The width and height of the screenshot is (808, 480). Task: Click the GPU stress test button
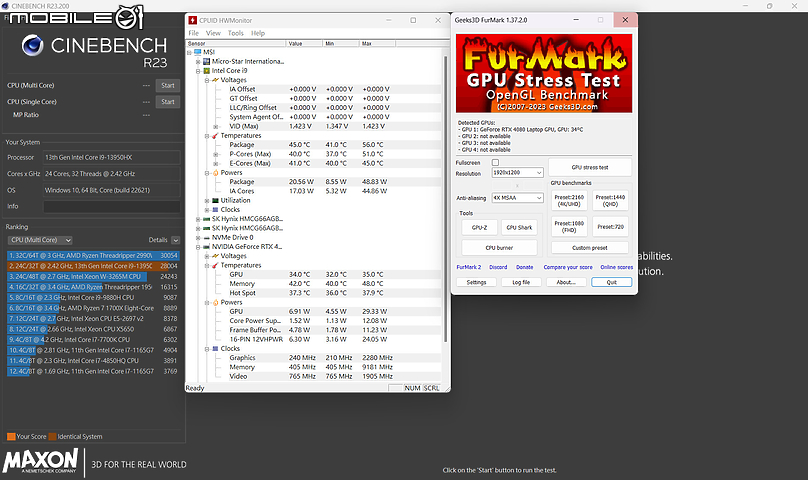[x=590, y=167]
